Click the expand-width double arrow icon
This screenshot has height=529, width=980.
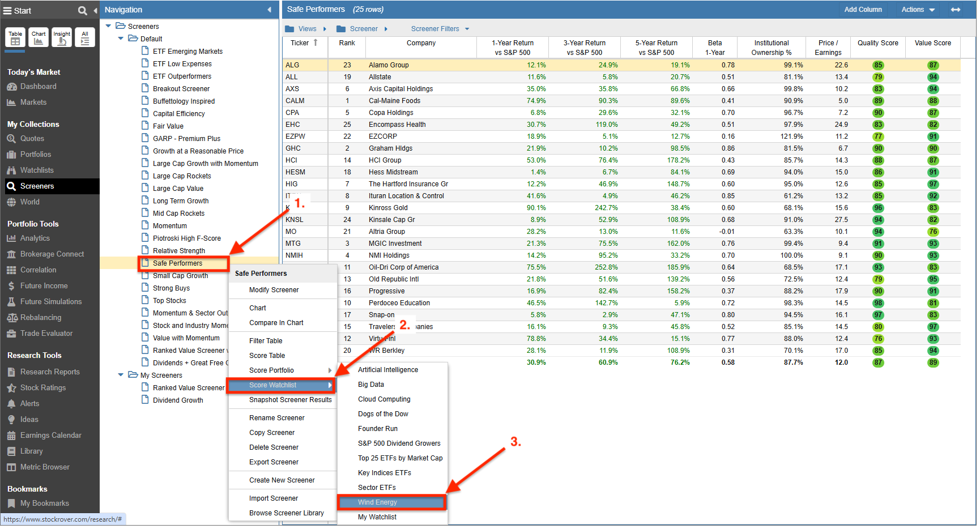click(x=956, y=10)
